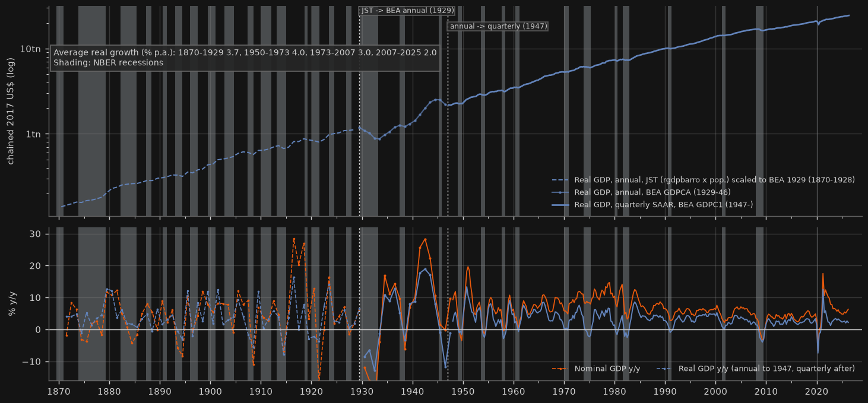Screen dimensions: 868x403
Task: Click the '1970' x-axis year label
Action: click(x=564, y=392)
